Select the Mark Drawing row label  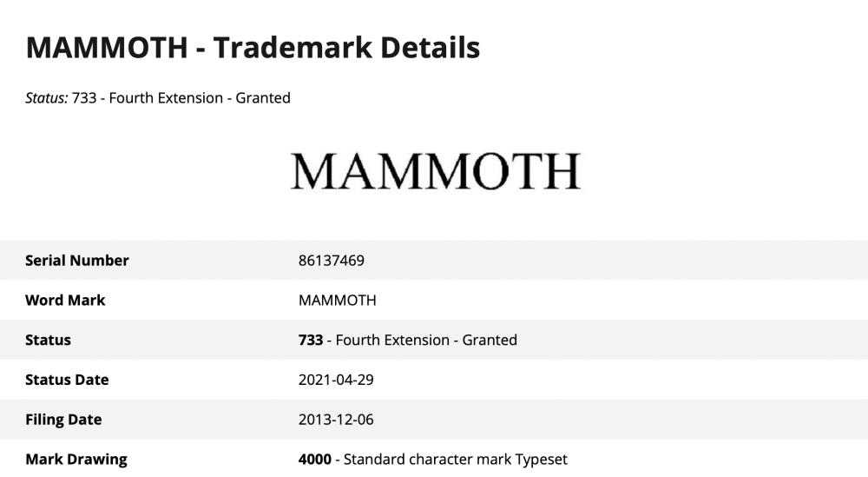tap(76, 459)
